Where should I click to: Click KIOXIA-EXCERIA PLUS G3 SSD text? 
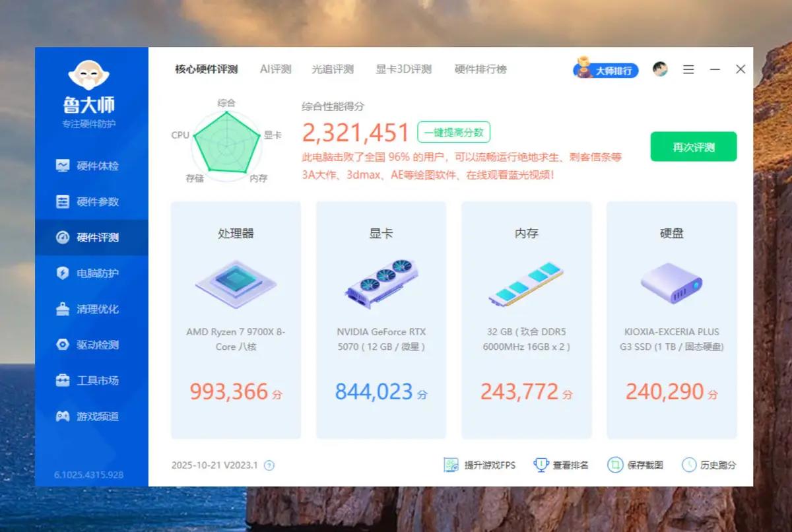pyautogui.click(x=671, y=339)
